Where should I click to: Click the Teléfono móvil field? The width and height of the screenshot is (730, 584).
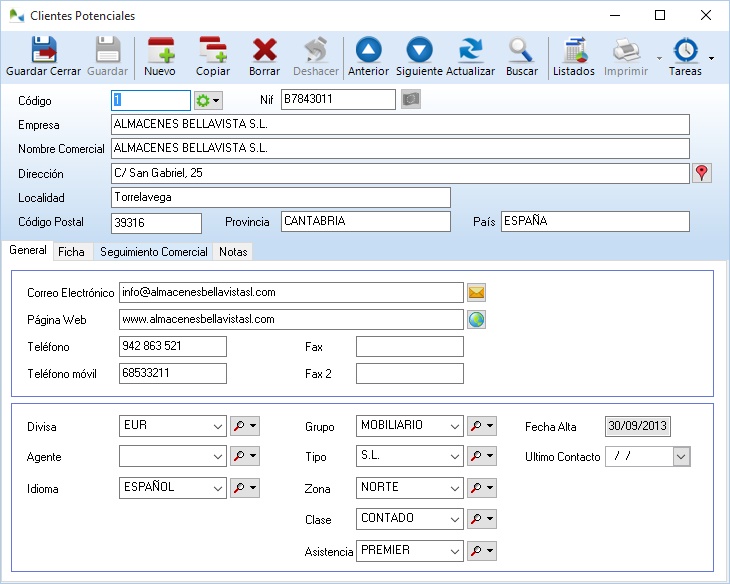(x=173, y=373)
